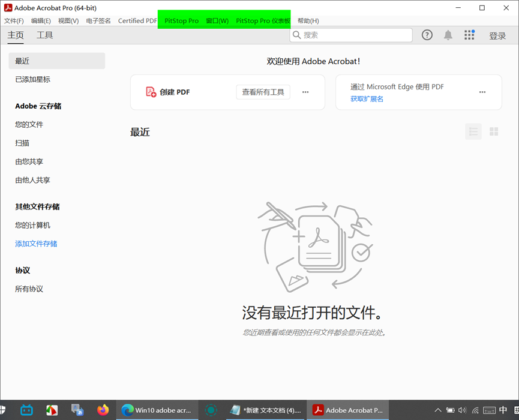The image size is (519, 420).
Task: Switch to the 主页 tab
Action: coord(16,35)
